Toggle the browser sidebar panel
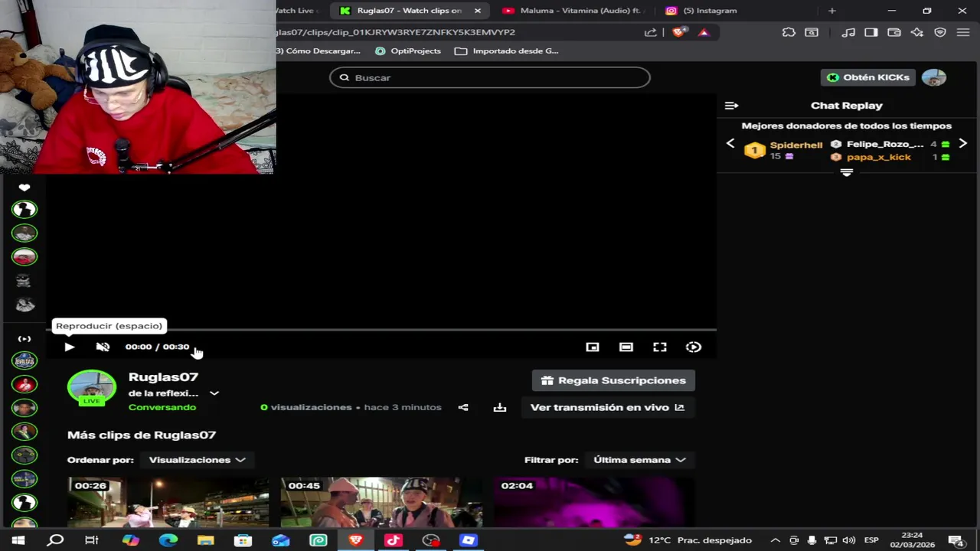 coord(871,32)
